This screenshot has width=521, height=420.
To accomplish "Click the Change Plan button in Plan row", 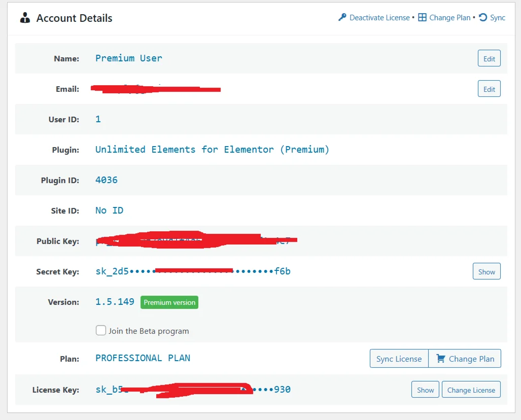I will pyautogui.click(x=465, y=359).
